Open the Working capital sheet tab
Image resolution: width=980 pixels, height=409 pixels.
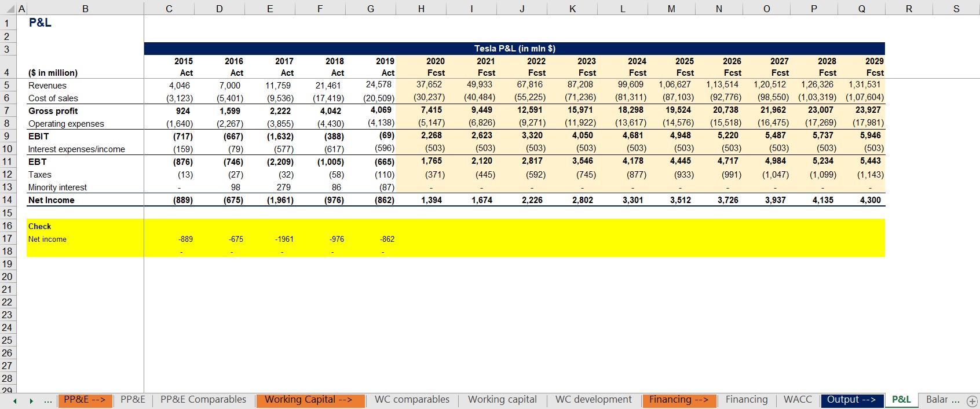click(502, 400)
